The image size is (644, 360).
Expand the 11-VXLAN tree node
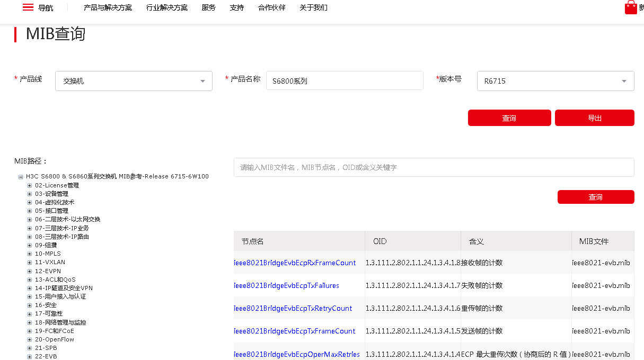coord(30,262)
